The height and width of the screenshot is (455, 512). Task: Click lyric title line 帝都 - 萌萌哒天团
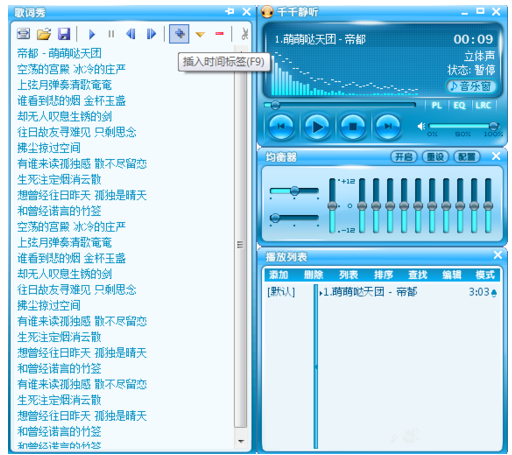pos(59,53)
